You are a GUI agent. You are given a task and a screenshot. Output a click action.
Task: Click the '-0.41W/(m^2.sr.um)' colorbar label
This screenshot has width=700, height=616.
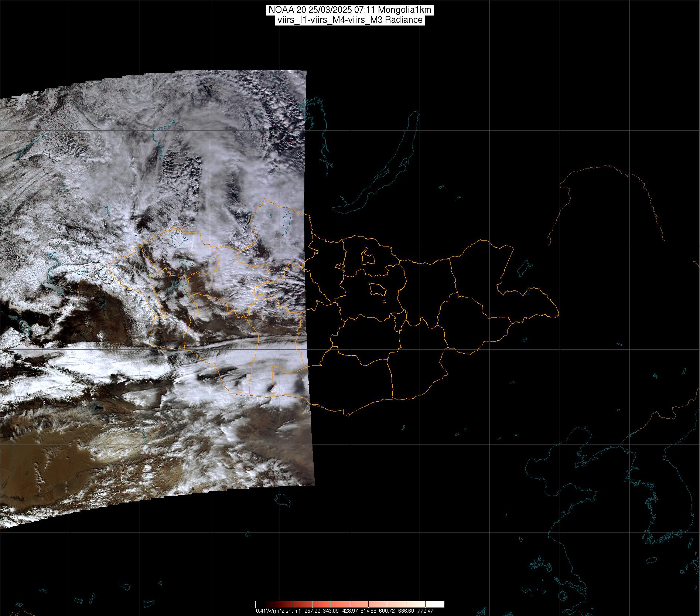point(277,611)
